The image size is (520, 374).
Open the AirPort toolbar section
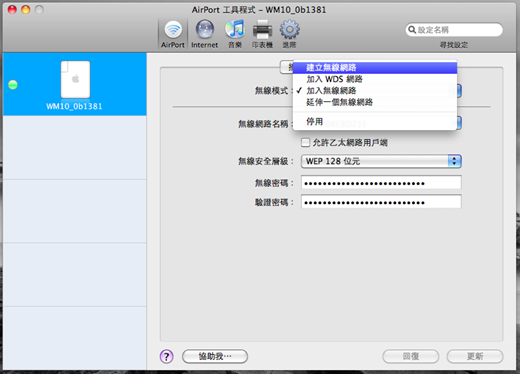(173, 34)
